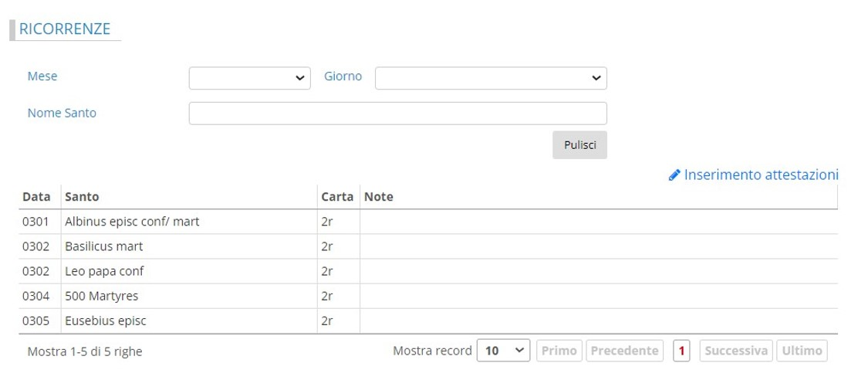The width and height of the screenshot is (868, 380).
Task: Sort by the Santo column header
Action: [x=82, y=197]
